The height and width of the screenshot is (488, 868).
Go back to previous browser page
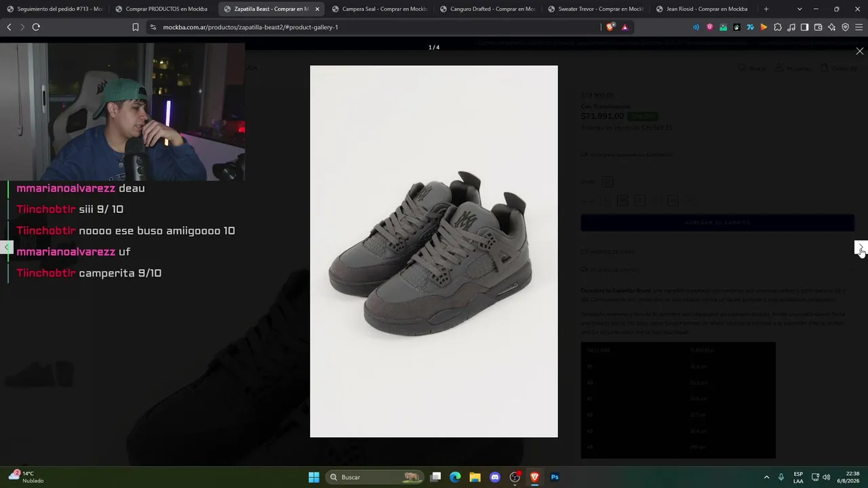click(9, 27)
